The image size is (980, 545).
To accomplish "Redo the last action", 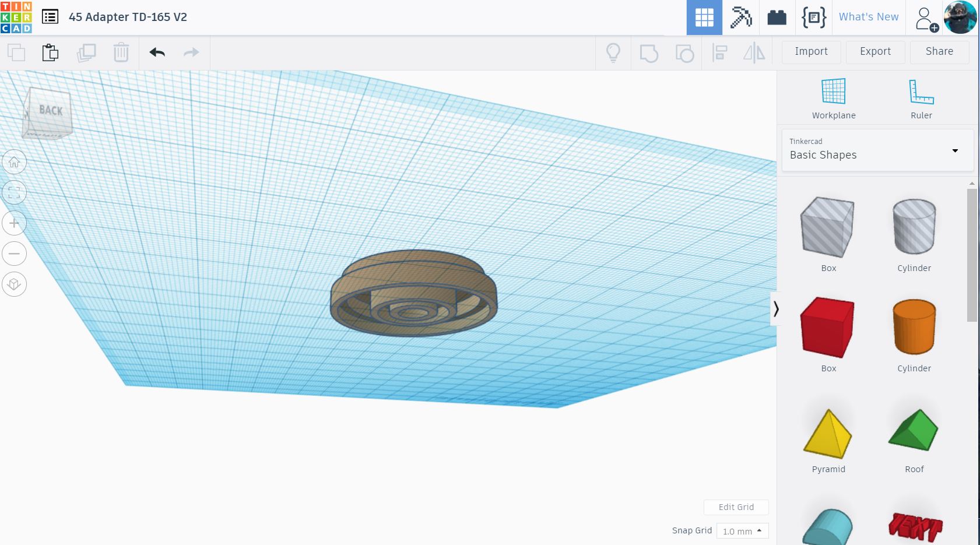I will (x=191, y=52).
